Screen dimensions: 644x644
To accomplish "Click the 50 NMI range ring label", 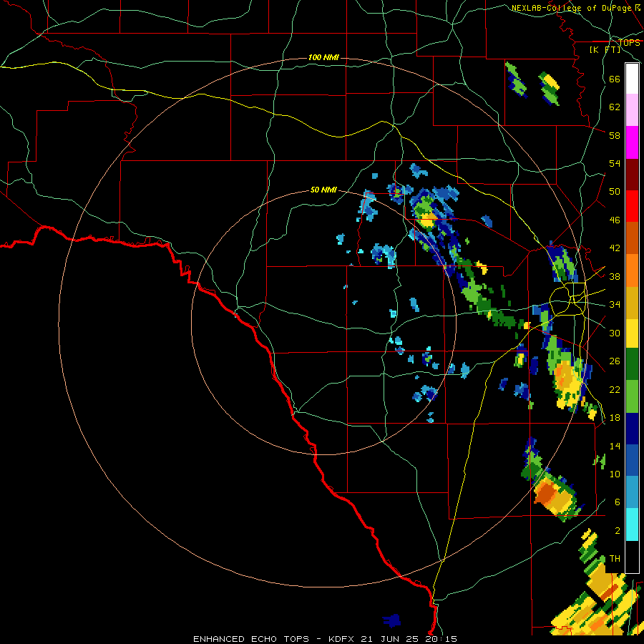I will point(323,190).
